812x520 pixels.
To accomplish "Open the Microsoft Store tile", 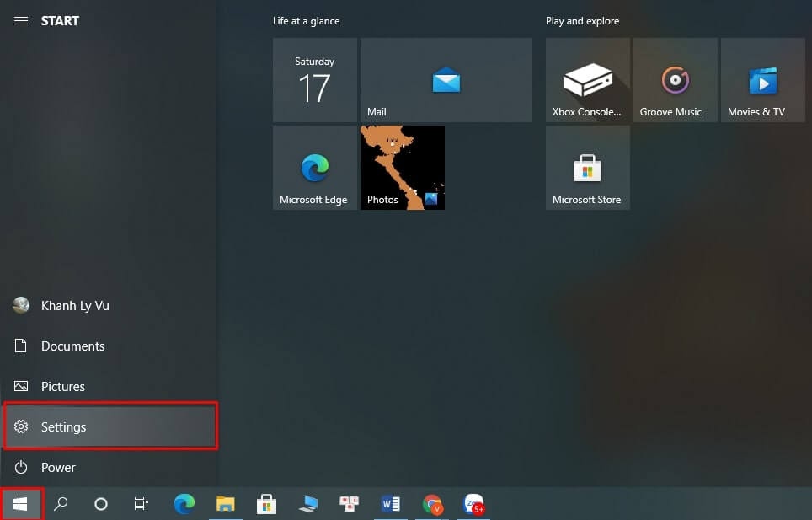I will click(x=588, y=168).
